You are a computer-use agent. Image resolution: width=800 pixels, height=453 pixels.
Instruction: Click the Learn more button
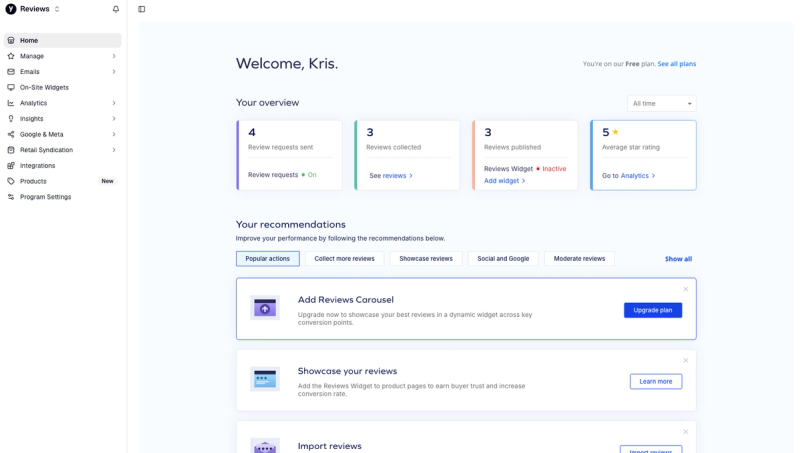coord(656,382)
